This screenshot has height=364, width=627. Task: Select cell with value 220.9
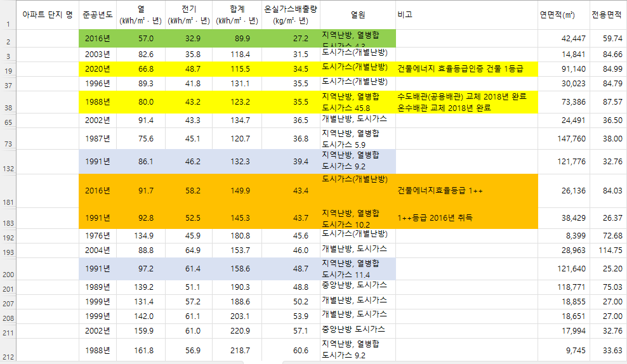point(237,331)
